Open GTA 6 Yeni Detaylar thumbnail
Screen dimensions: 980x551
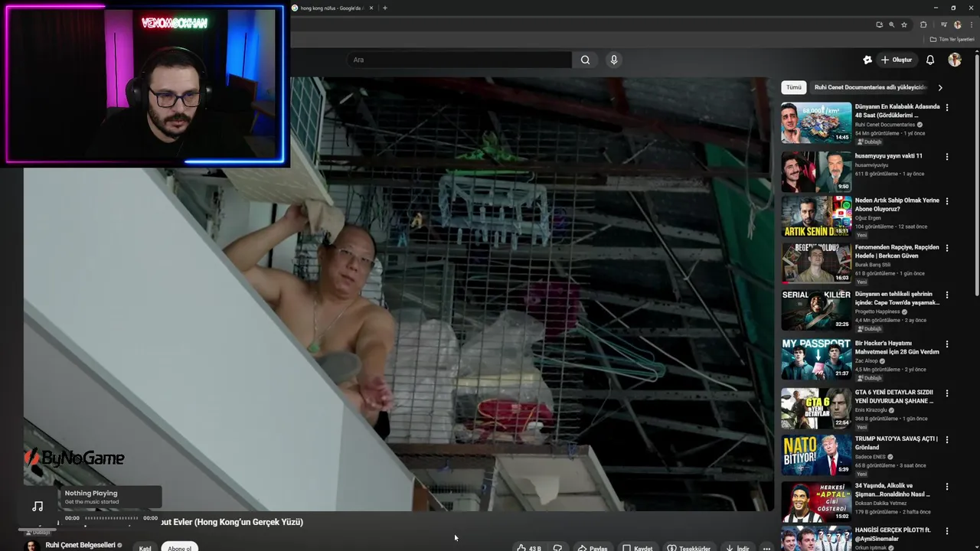click(x=816, y=408)
